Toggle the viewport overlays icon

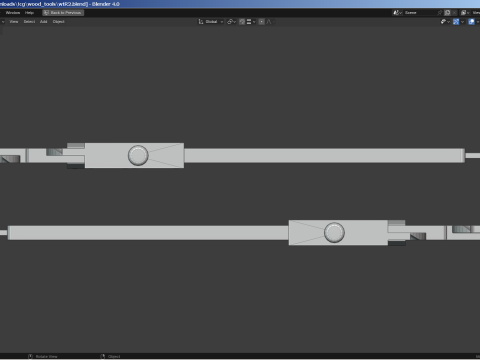coord(471,22)
